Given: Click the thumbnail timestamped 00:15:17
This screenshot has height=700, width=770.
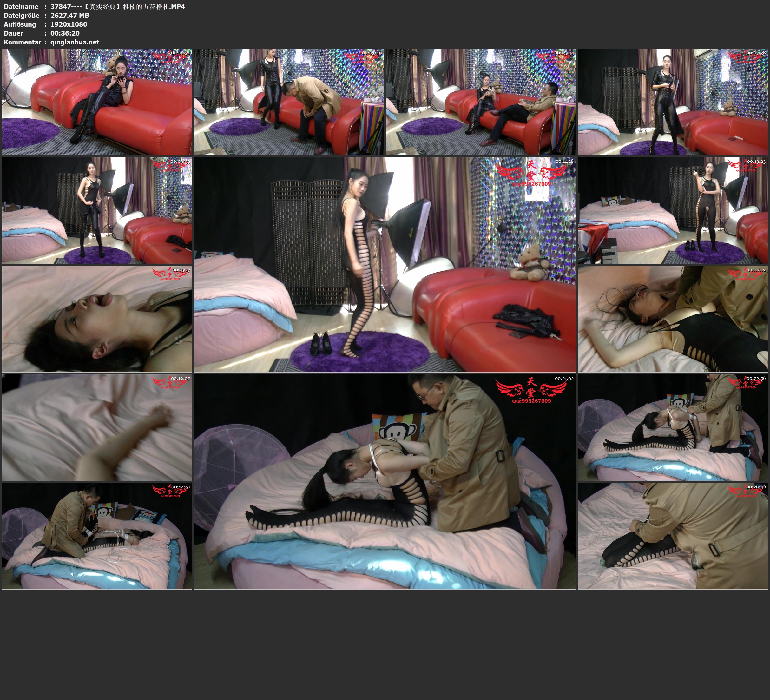Looking at the screenshot, I should pos(97,319).
